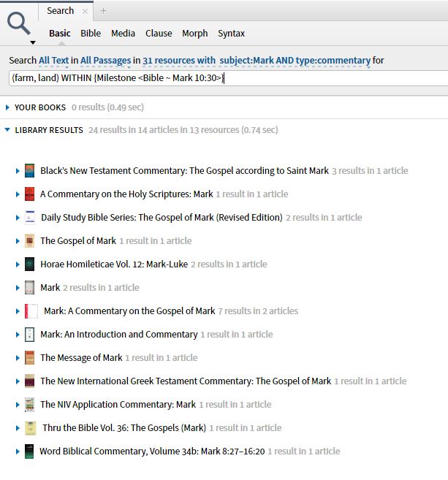Switch to the Media search type
The image size is (448, 480).
pyautogui.click(x=123, y=33)
